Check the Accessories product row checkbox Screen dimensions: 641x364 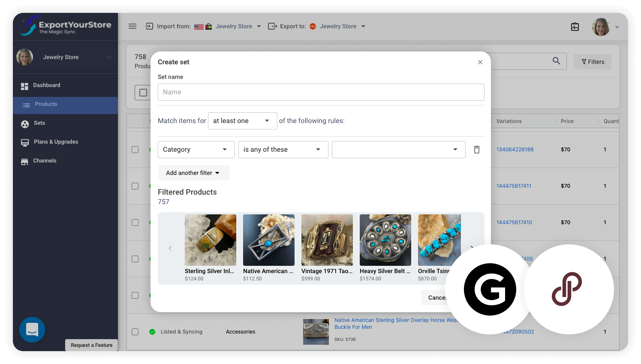[135, 332]
